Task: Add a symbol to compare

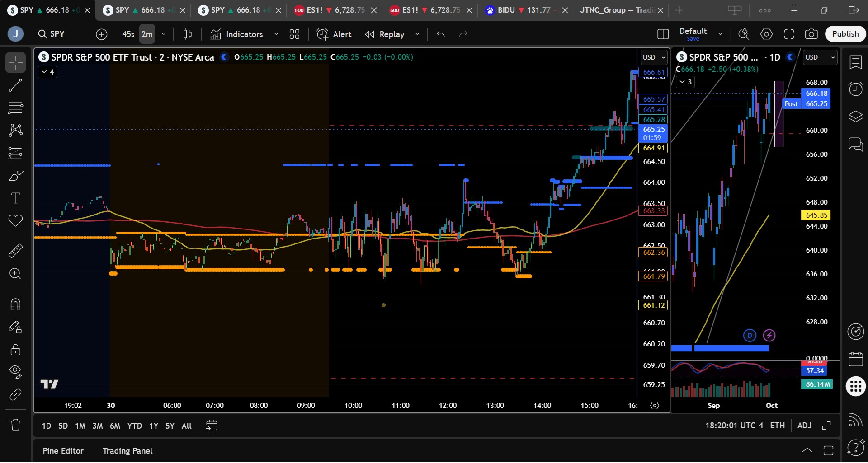Action: pos(102,34)
